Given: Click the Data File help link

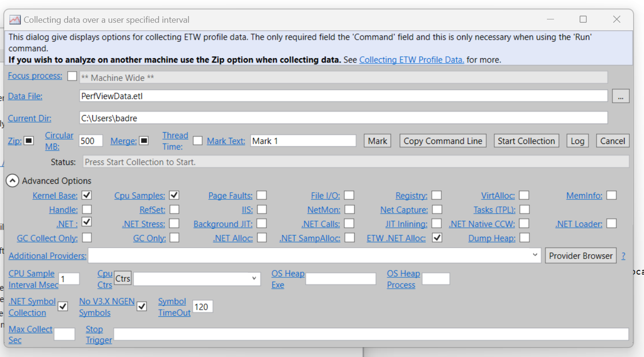Looking at the screenshot, I should click(25, 96).
